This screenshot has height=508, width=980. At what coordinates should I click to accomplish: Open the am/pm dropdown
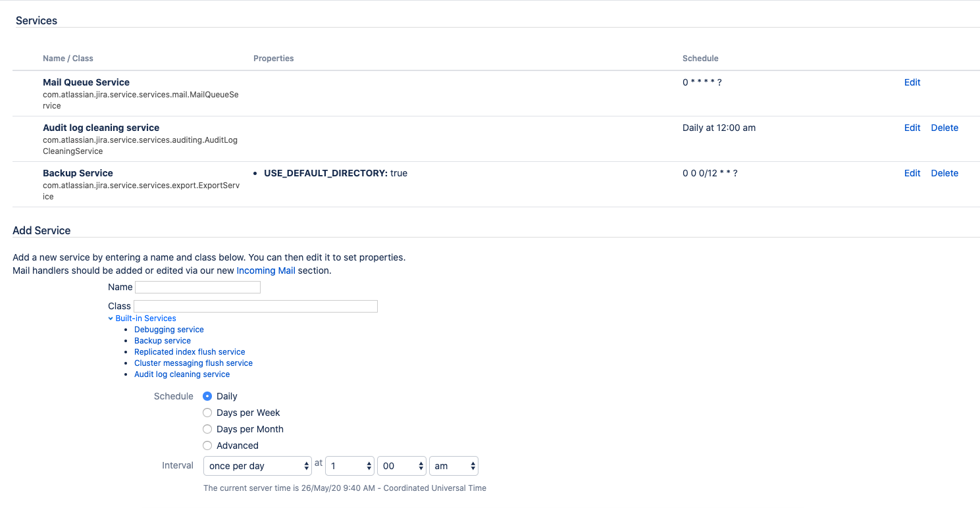point(453,466)
